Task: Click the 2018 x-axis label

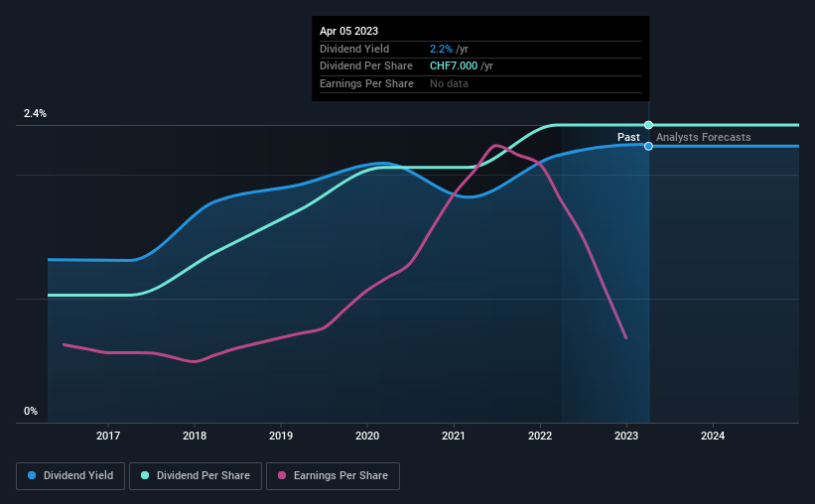Action: [x=195, y=436]
